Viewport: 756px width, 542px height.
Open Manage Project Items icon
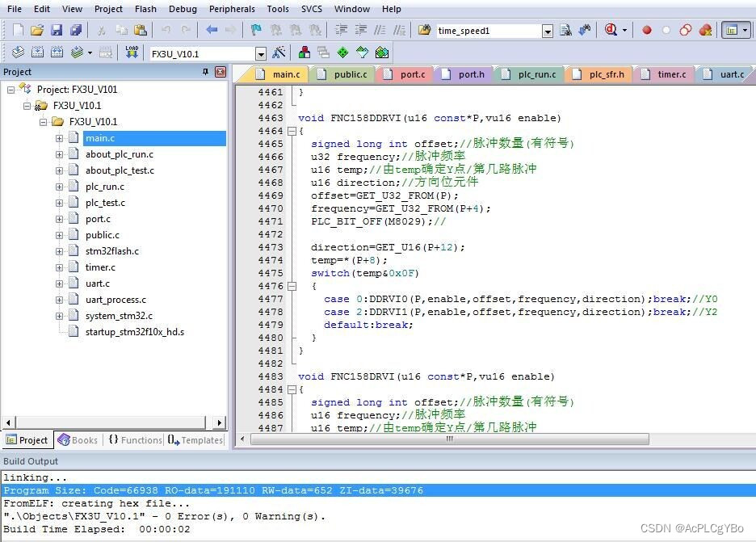pos(304,52)
